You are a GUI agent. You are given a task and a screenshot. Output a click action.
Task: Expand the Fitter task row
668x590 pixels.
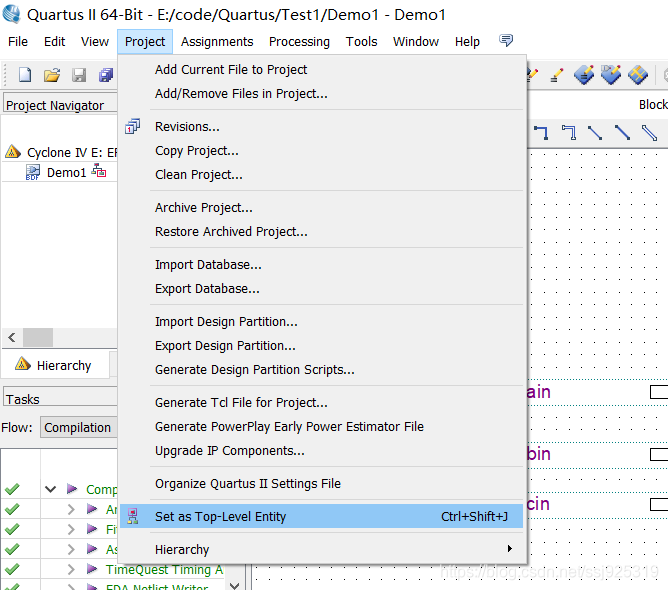coord(71,529)
